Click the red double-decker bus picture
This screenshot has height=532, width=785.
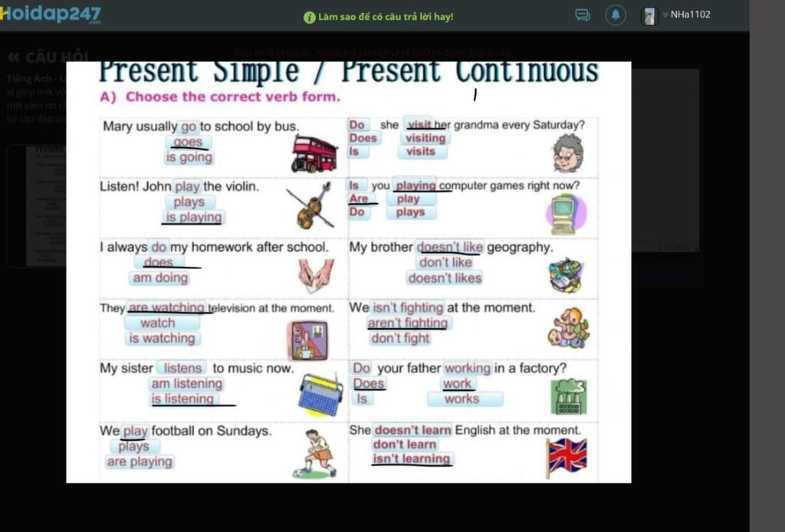(x=314, y=155)
